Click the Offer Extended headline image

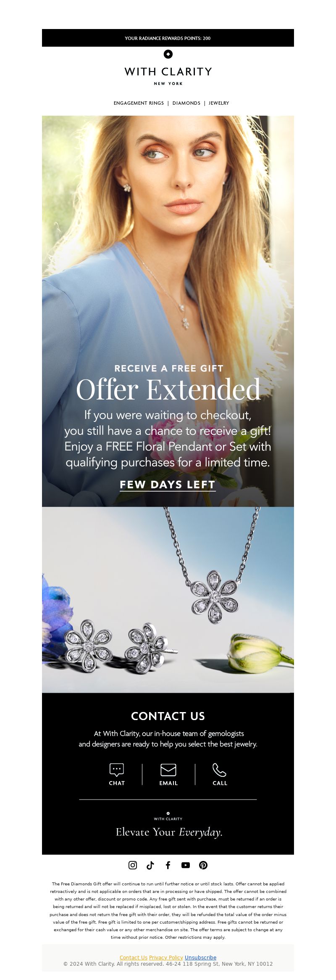click(x=168, y=311)
